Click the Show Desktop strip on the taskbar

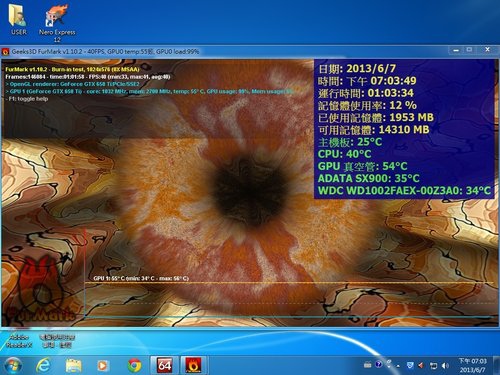point(497,365)
